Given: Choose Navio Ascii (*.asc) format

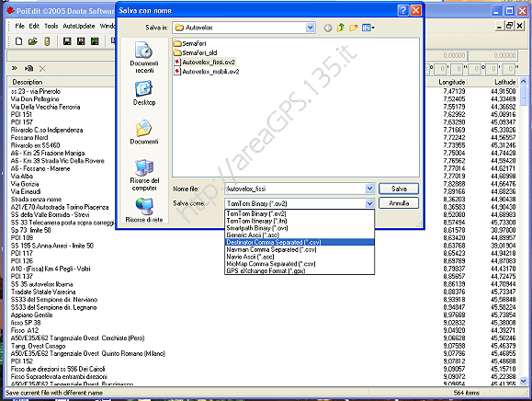Looking at the screenshot, I should tap(300, 257).
